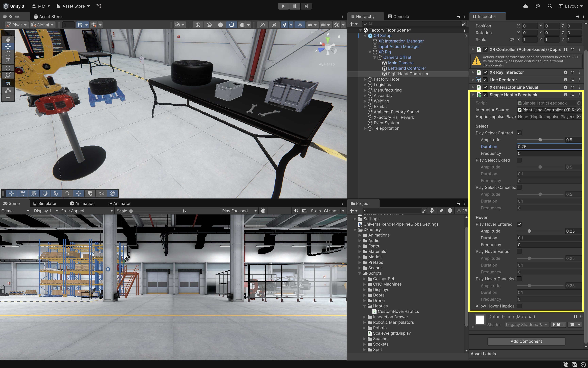
Task: Select the Move tool in Scene toolbar
Action: (x=8, y=47)
